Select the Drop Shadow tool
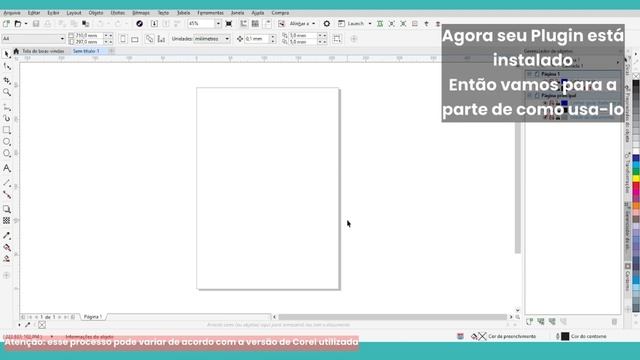Viewport: 640px width, 360px height. click(7, 209)
